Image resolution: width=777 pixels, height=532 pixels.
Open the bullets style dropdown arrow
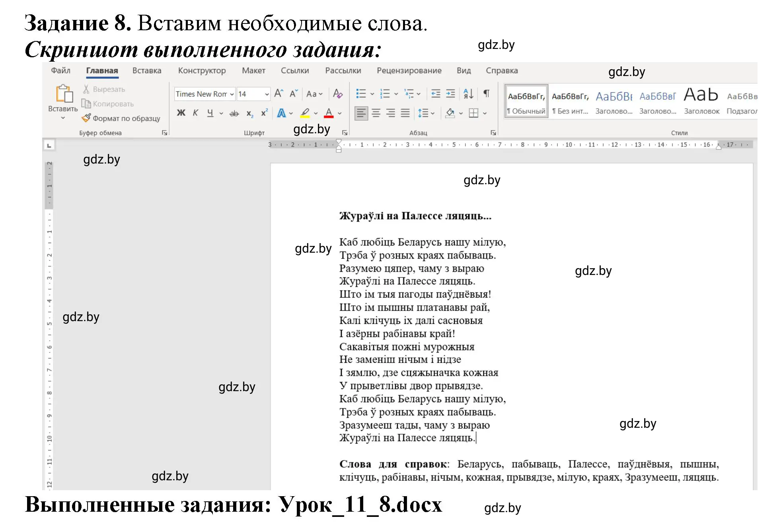pyautogui.click(x=372, y=94)
